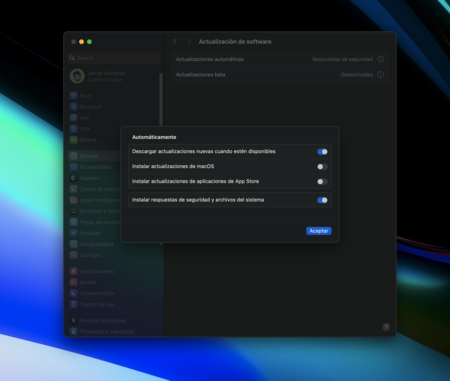Viewport: 450px width, 381px height.
Task: Click the Desactivadas value text
Action: [x=357, y=75]
